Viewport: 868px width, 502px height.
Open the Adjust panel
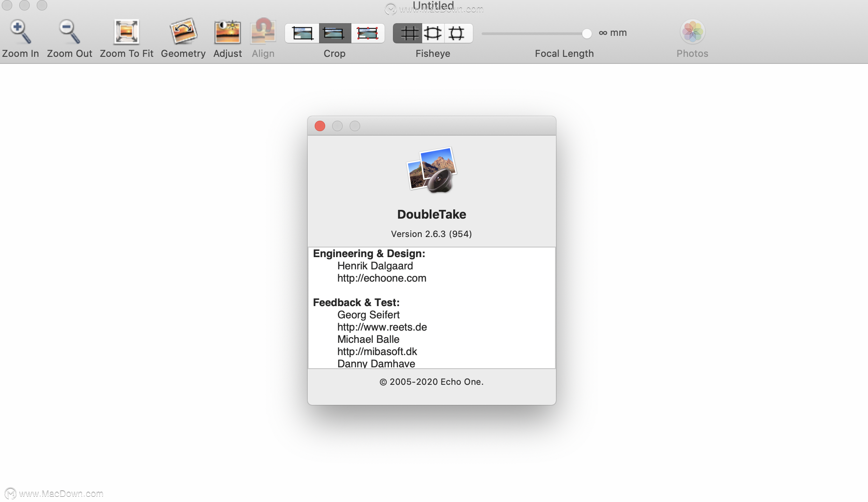[227, 32]
